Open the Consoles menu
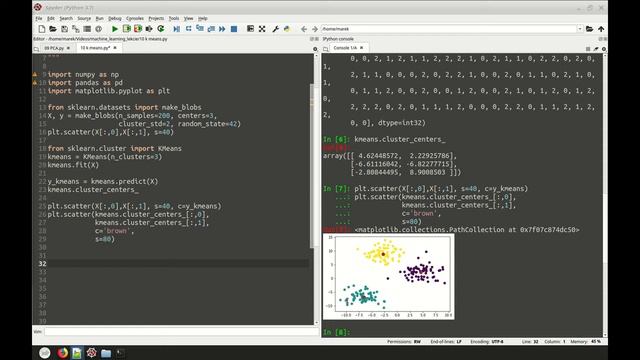This screenshot has width=640, height=360. coord(135,18)
